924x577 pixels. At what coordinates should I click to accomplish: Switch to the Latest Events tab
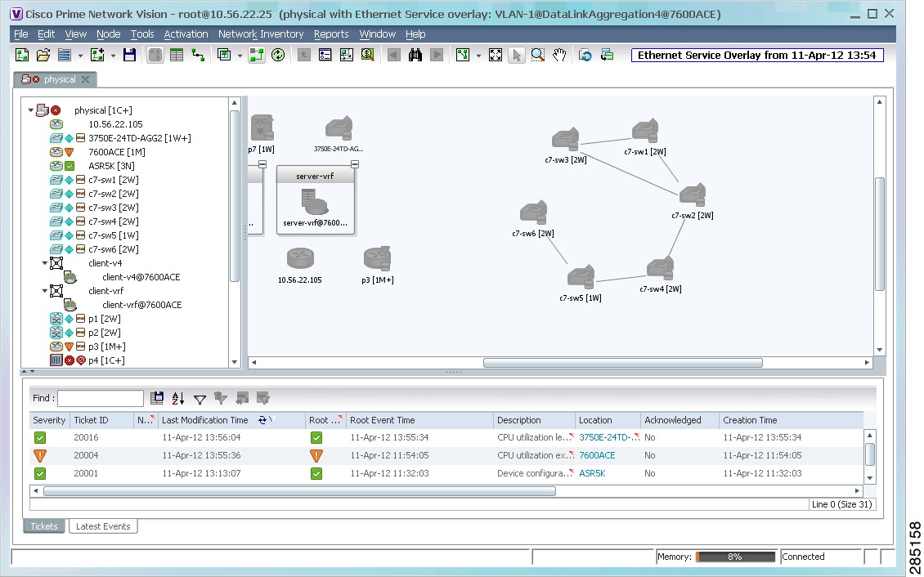click(x=103, y=526)
